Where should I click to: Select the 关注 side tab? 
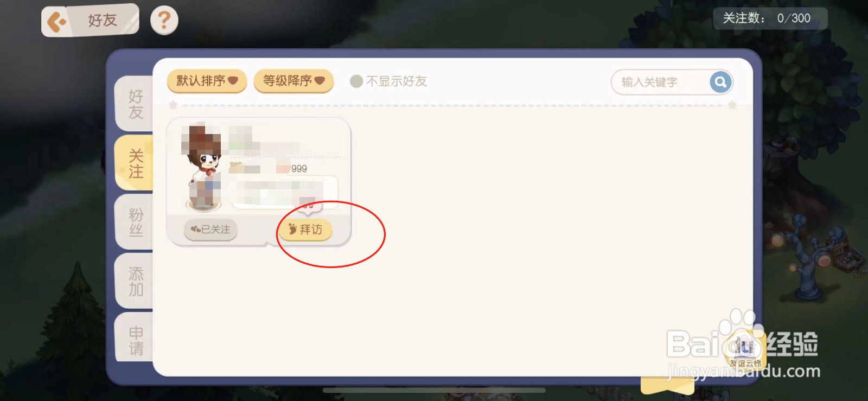(135, 163)
